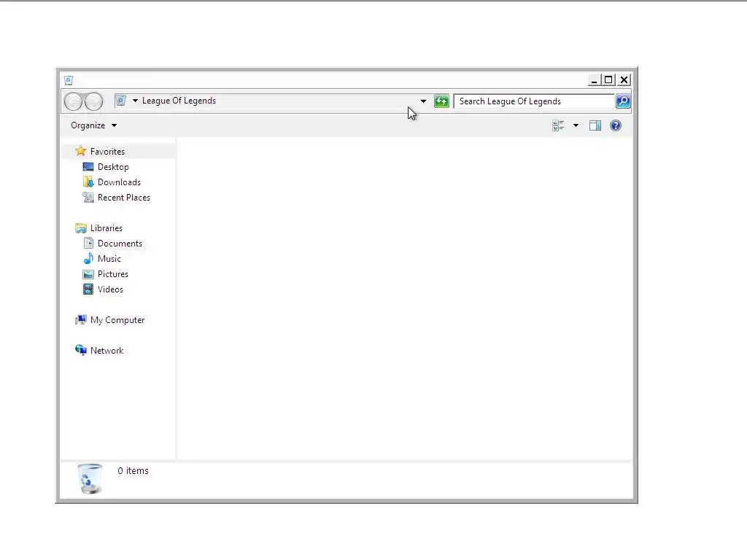Open Recent Places link
The image size is (747, 560).
pyautogui.click(x=124, y=197)
